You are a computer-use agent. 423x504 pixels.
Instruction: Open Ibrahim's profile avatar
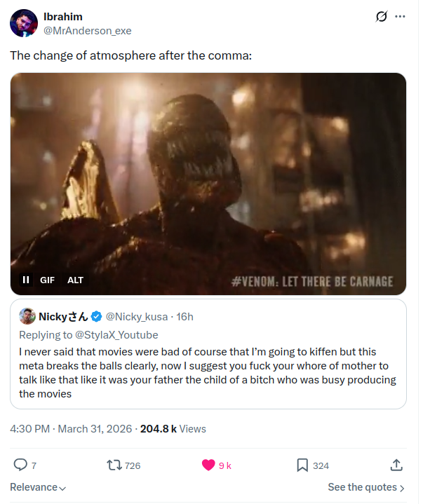24,23
